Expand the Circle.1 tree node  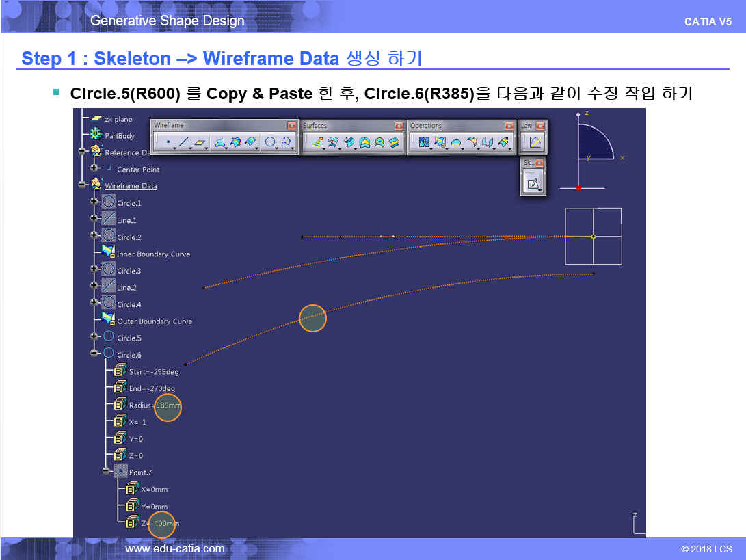[94, 202]
